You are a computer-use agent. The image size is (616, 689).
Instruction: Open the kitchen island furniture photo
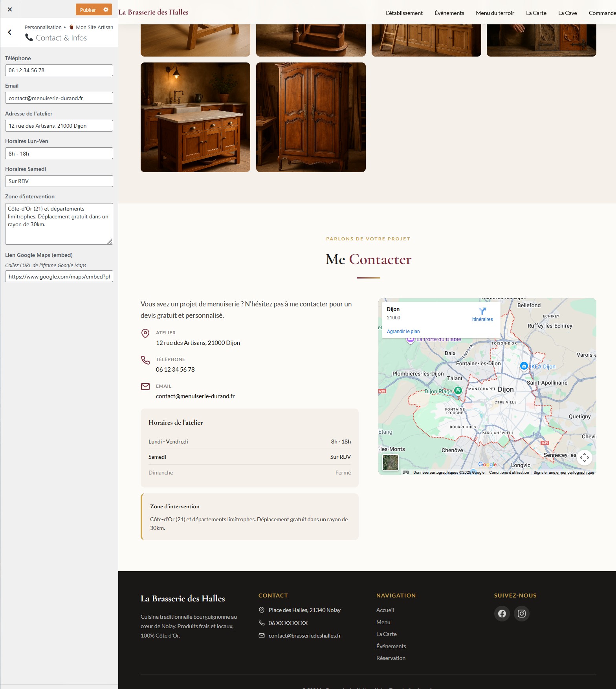[x=195, y=117]
